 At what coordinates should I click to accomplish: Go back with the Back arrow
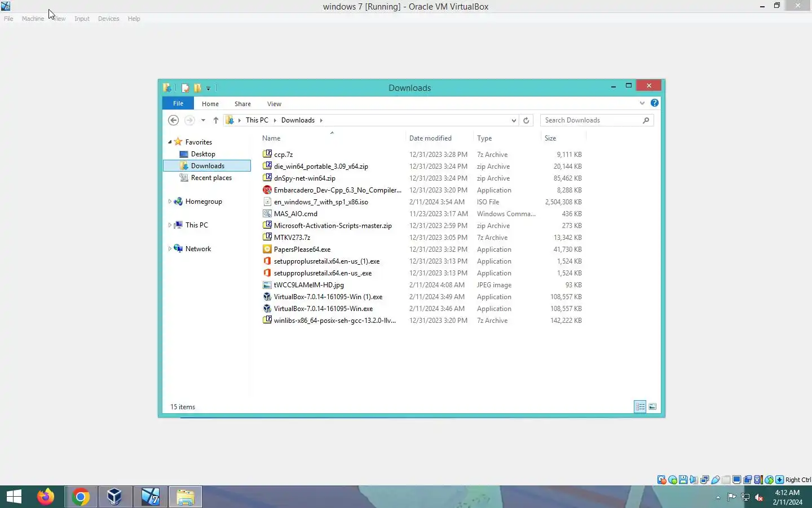174,120
